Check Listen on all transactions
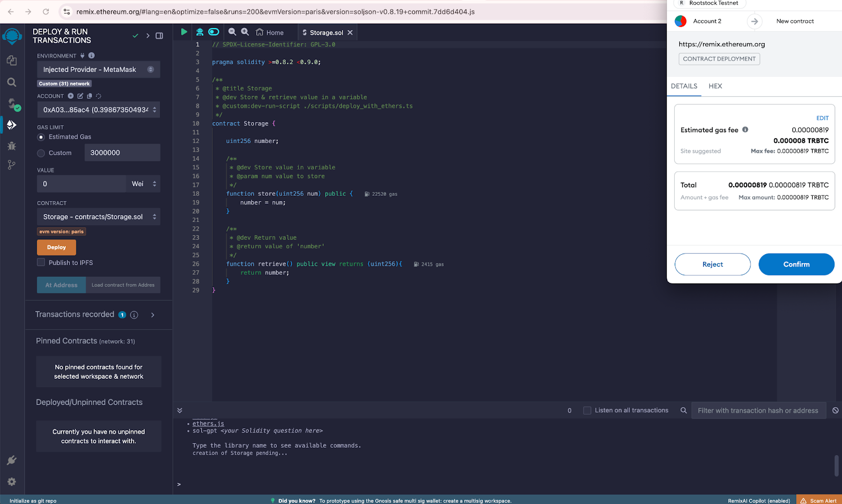This screenshot has height=504, width=842. 586,410
